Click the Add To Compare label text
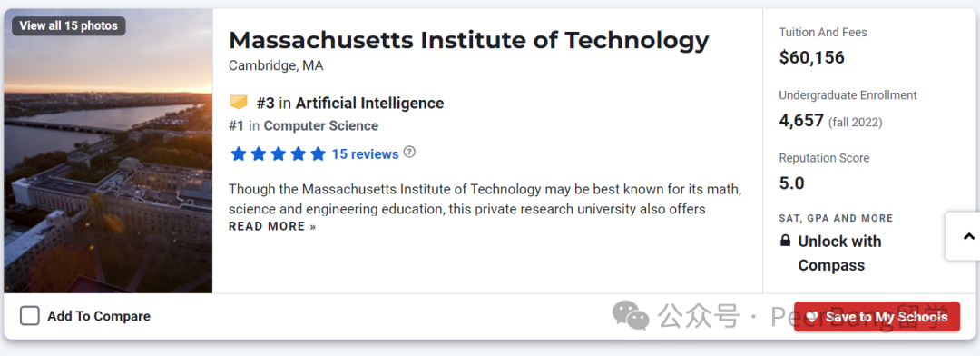 (x=99, y=317)
